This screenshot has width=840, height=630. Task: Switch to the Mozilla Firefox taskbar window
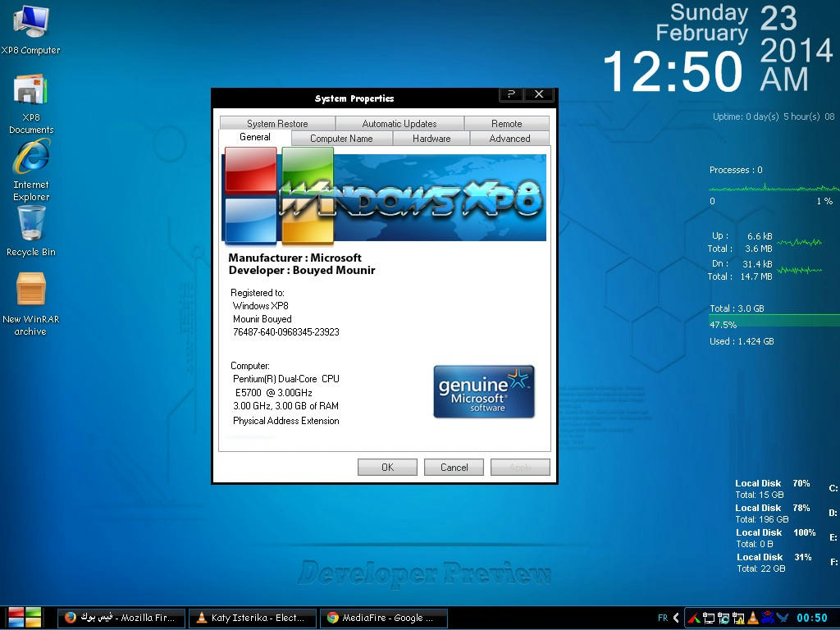(x=121, y=618)
